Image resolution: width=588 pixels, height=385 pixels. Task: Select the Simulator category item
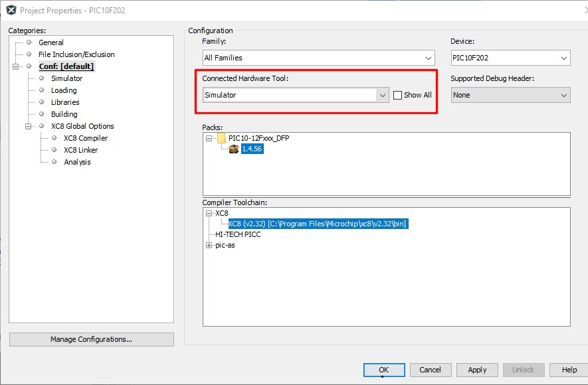(66, 78)
